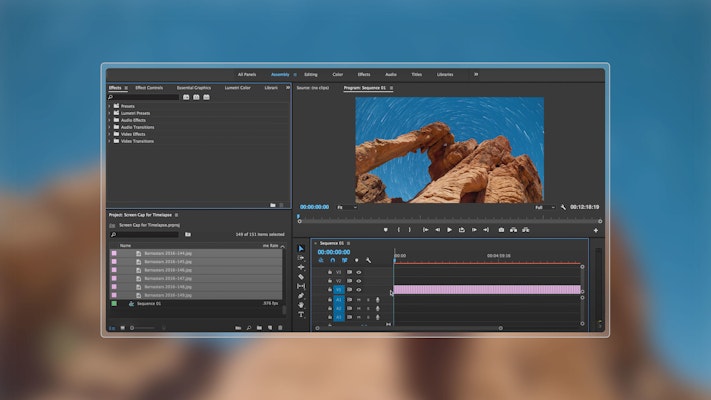Open the program monitor wrench settings
This screenshot has width=711, height=400.
[x=563, y=207]
